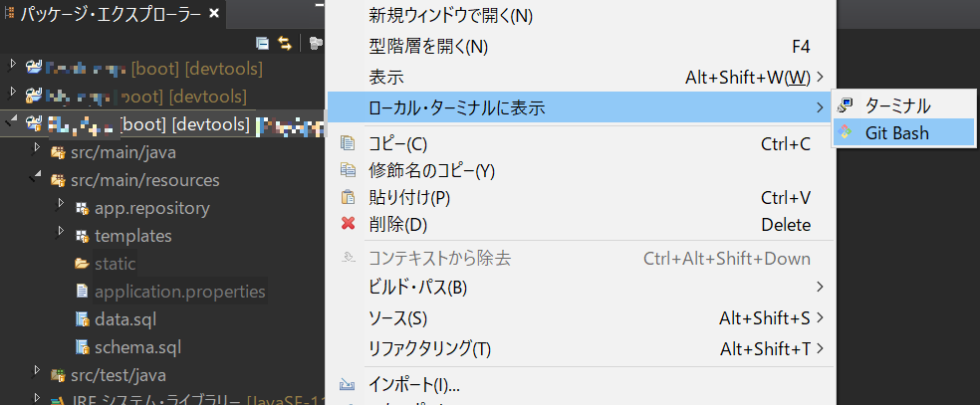Close the パッケージ・エクスプローラー tab
The width and height of the screenshot is (980, 405).
point(214,13)
